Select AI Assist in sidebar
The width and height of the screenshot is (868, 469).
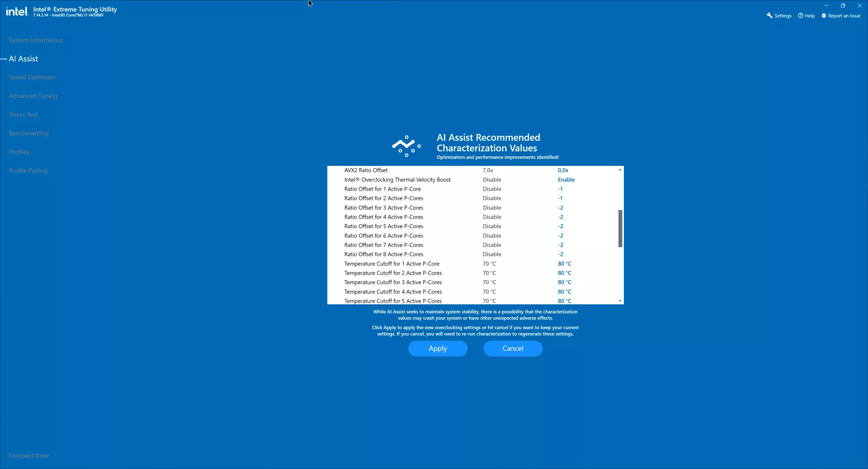(x=24, y=59)
